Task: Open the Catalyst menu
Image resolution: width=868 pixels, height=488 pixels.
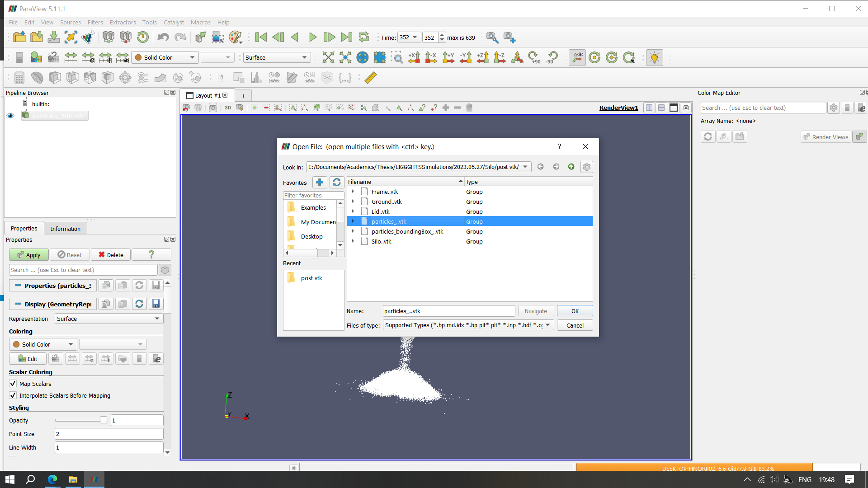Action: pyautogui.click(x=174, y=22)
